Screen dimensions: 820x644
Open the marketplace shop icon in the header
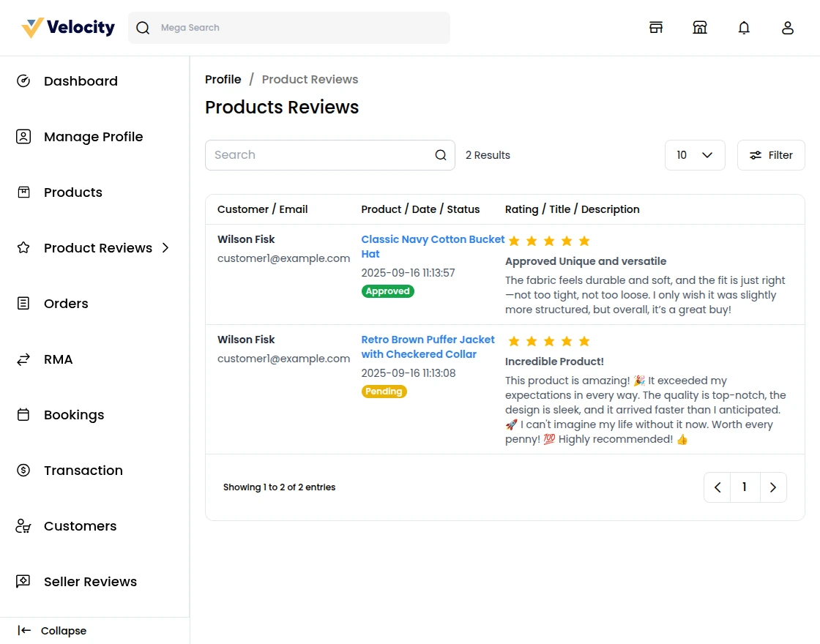coord(700,27)
